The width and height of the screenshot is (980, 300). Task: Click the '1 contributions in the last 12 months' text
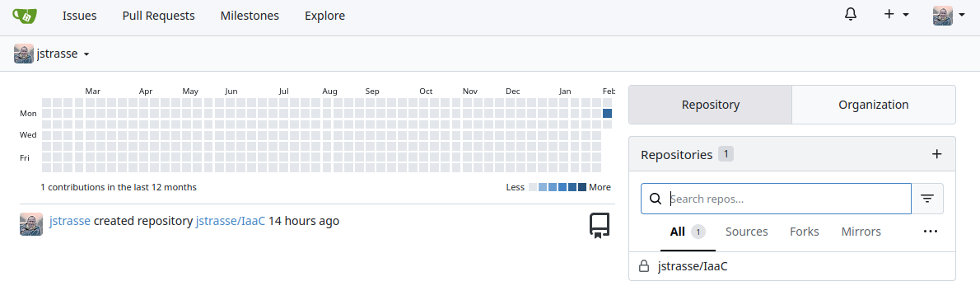pos(118,187)
